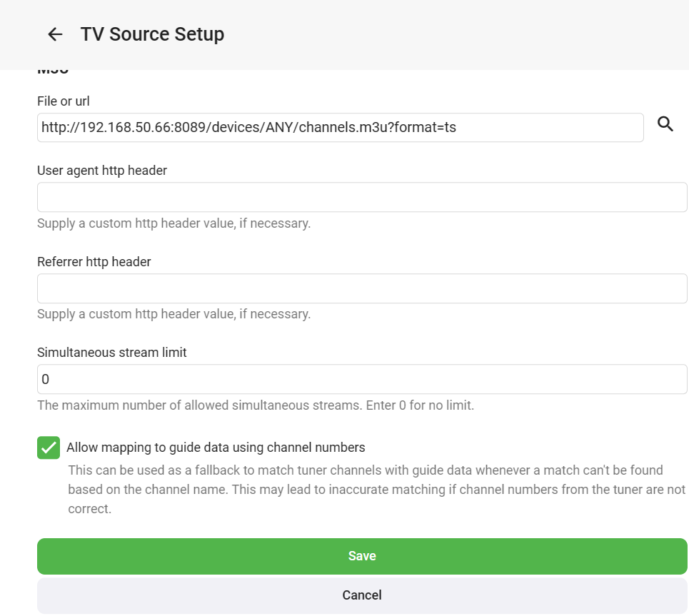Go back using the arrow icon
The image size is (689, 616).
tap(55, 34)
